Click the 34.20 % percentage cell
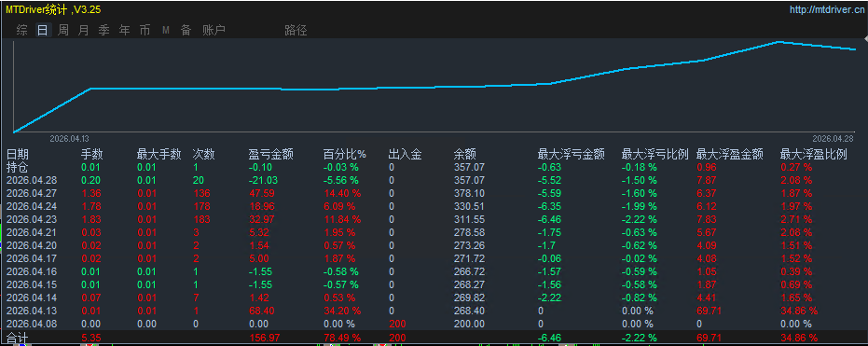Viewport: 868px width, 346px height. [x=342, y=311]
